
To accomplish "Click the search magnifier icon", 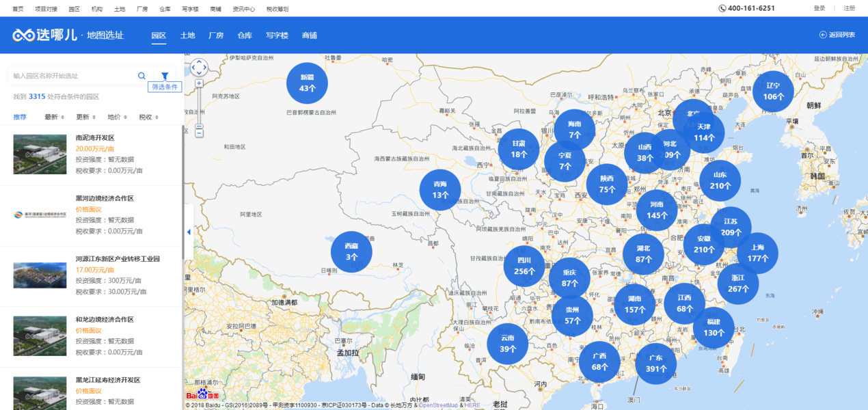I will point(141,76).
